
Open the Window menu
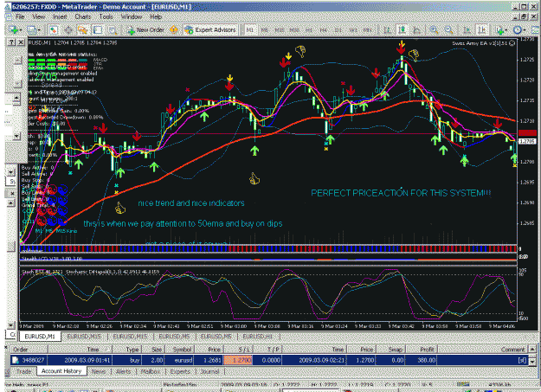pos(132,16)
